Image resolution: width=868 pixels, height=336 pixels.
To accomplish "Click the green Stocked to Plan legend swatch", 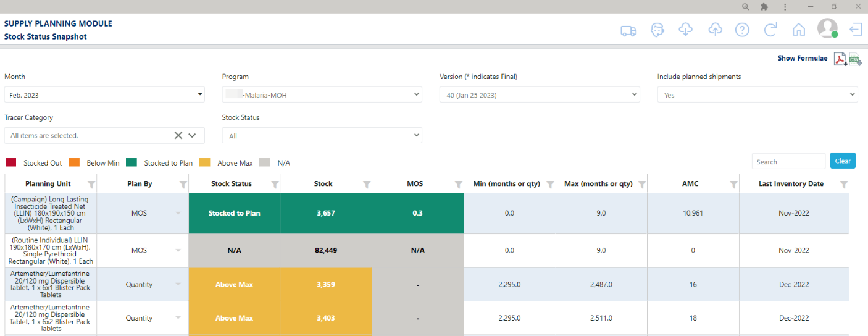I will coord(131,162).
